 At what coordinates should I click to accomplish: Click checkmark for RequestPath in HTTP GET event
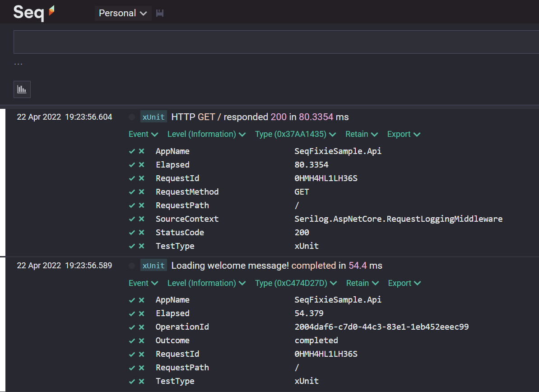pos(132,205)
